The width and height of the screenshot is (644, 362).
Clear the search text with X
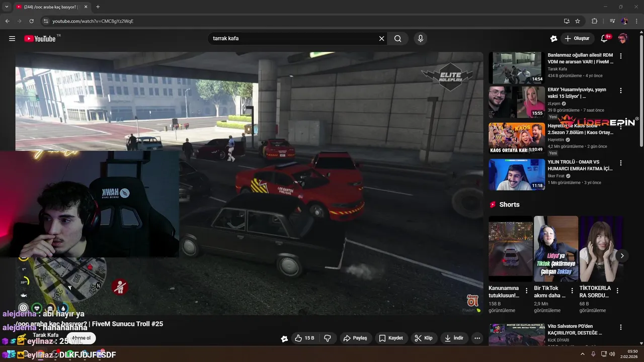(x=381, y=39)
